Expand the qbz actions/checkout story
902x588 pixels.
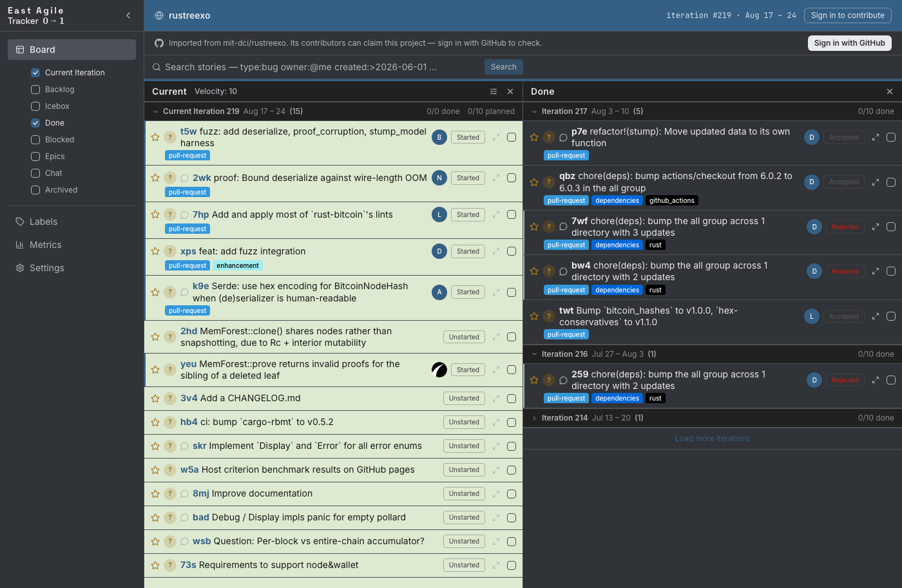coord(876,182)
